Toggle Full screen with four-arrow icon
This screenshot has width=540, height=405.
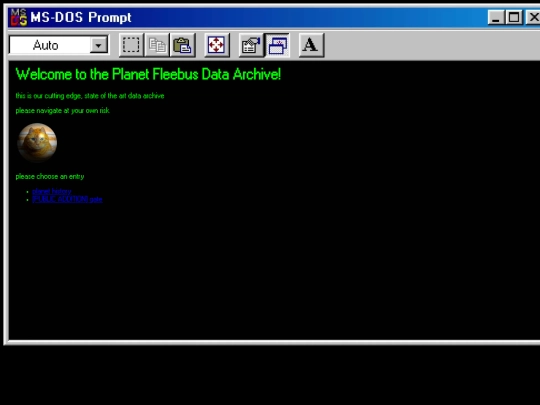click(x=217, y=45)
